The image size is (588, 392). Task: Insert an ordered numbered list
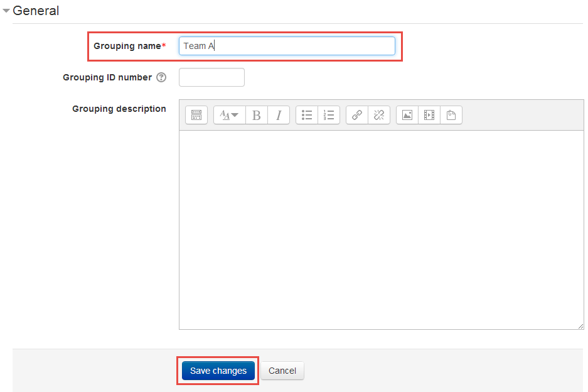tap(329, 115)
